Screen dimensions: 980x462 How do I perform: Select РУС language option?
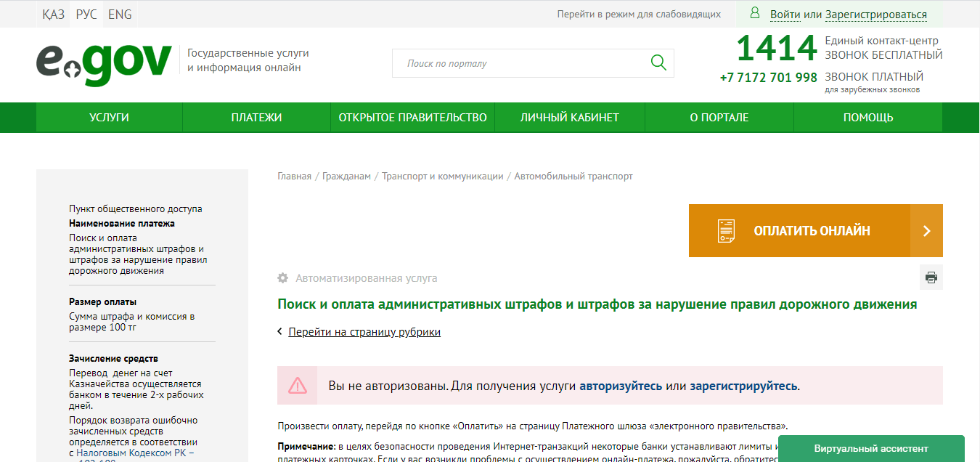pos(86,15)
